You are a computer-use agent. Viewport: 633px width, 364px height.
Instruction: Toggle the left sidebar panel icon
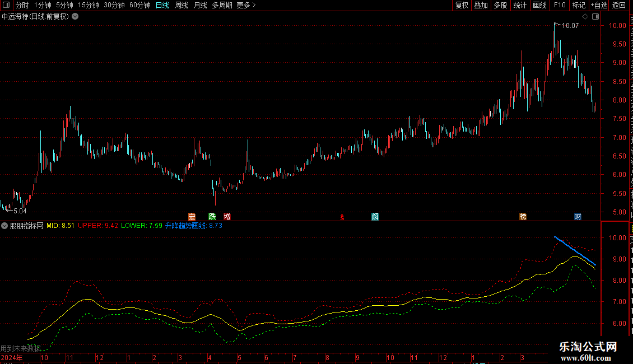pyautogui.click(x=6, y=5)
